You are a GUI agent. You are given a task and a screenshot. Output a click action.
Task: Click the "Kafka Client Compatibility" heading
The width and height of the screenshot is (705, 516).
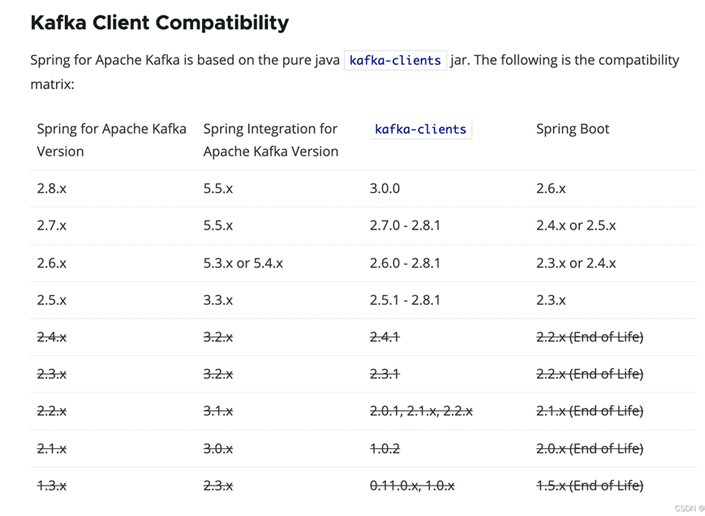[x=160, y=22]
